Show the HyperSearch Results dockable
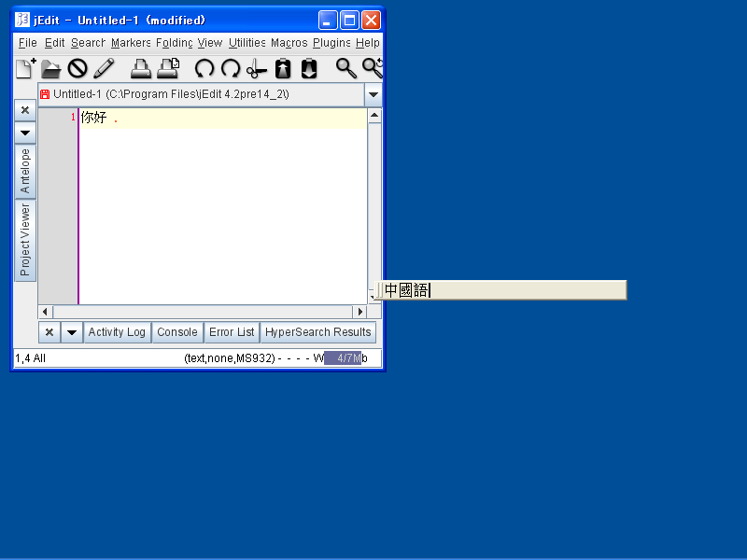747x560 pixels. (318, 332)
